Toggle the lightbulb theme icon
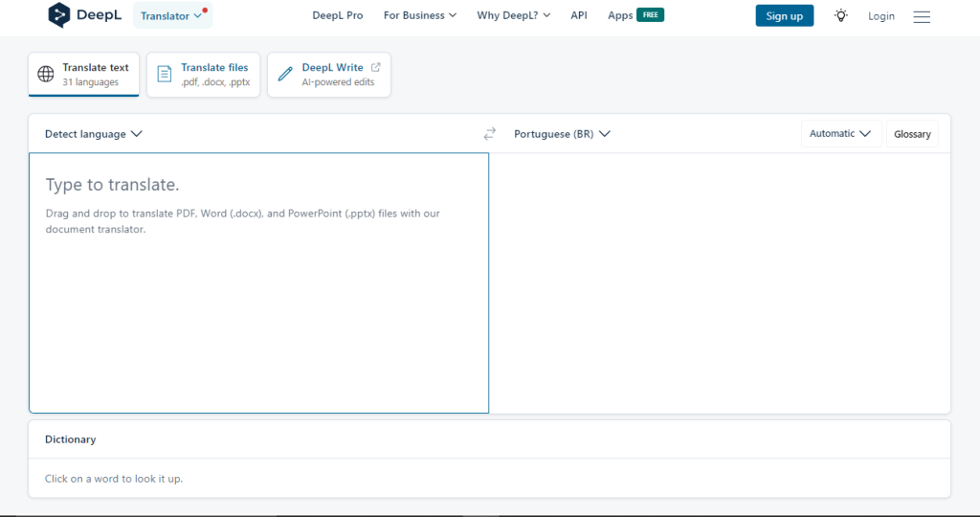 (841, 15)
